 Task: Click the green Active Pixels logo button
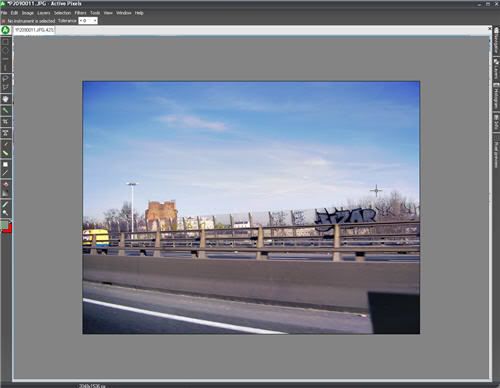click(x=5, y=30)
